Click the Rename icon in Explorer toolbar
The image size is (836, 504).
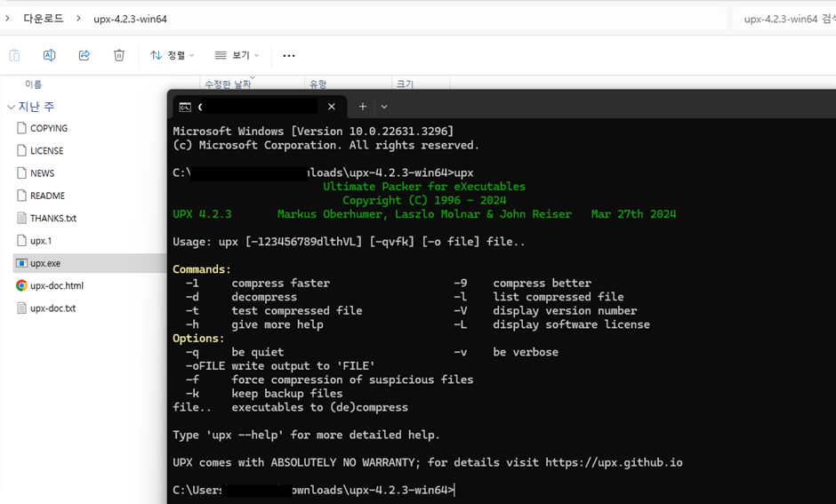pos(49,55)
